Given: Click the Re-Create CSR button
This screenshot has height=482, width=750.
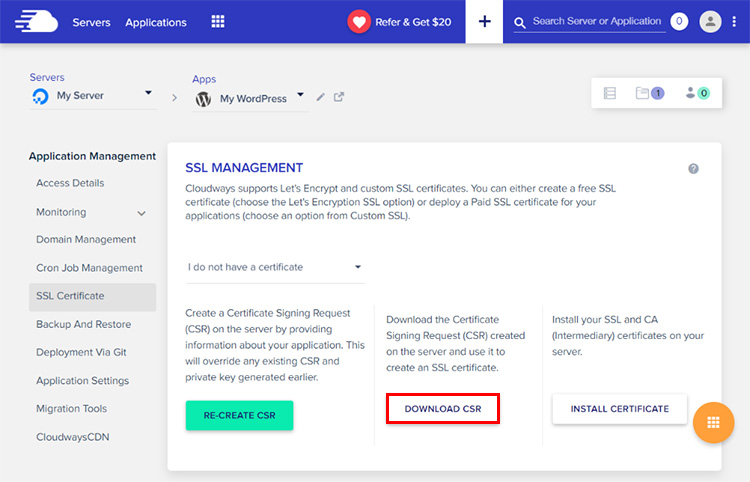Looking at the screenshot, I should pos(239,415).
